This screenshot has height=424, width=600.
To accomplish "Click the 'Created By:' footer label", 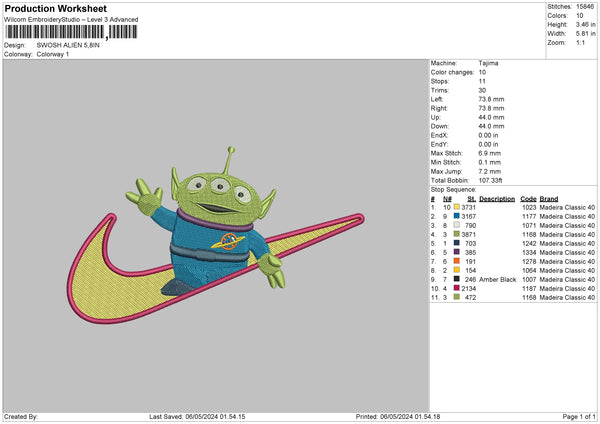I will click(21, 417).
